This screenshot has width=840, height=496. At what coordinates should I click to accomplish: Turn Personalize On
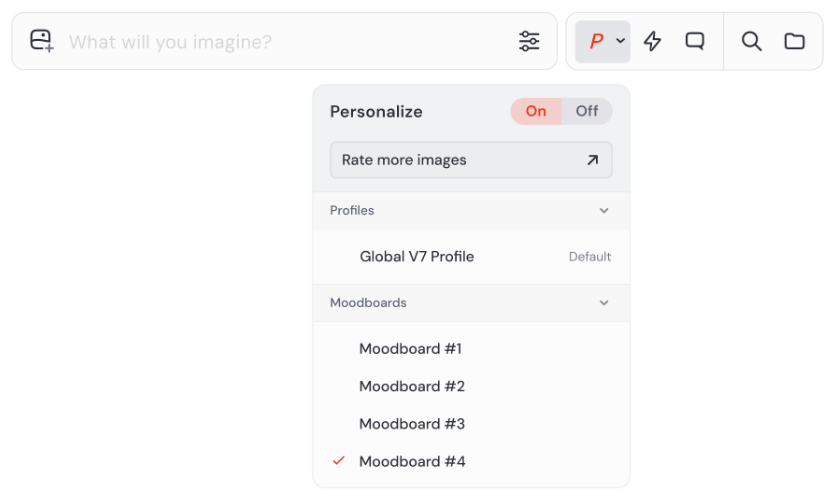pos(536,111)
